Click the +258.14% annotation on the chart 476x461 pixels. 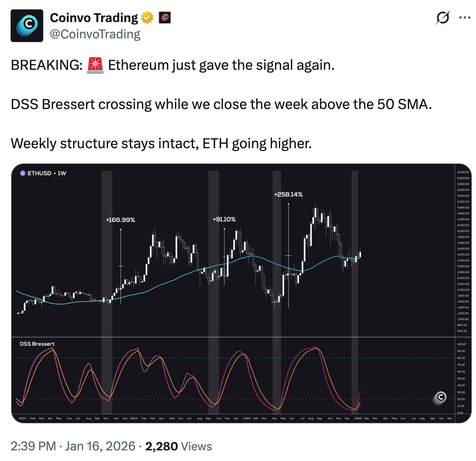[288, 194]
